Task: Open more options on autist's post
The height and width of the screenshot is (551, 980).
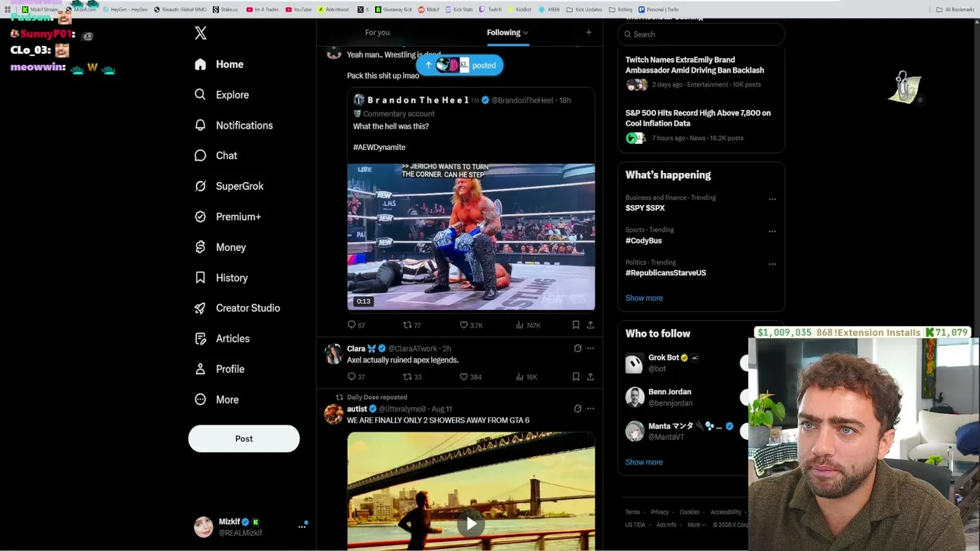Action: pyautogui.click(x=590, y=409)
